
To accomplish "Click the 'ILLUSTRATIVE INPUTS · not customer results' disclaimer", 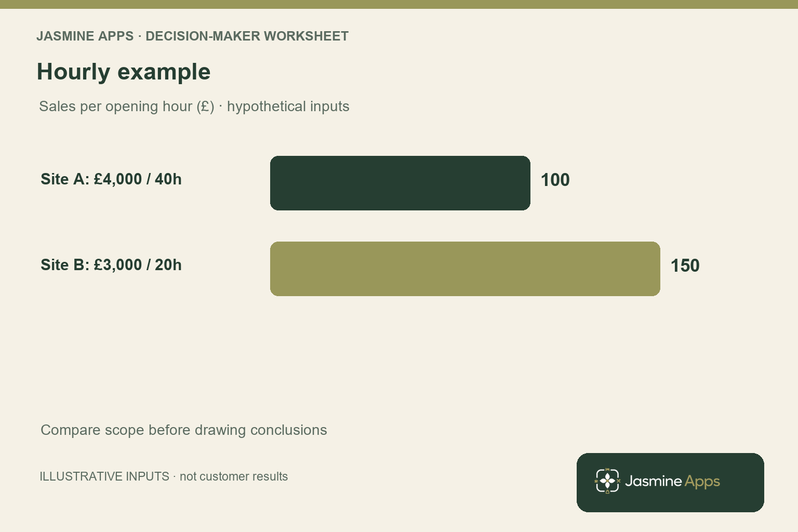I will [x=164, y=476].
